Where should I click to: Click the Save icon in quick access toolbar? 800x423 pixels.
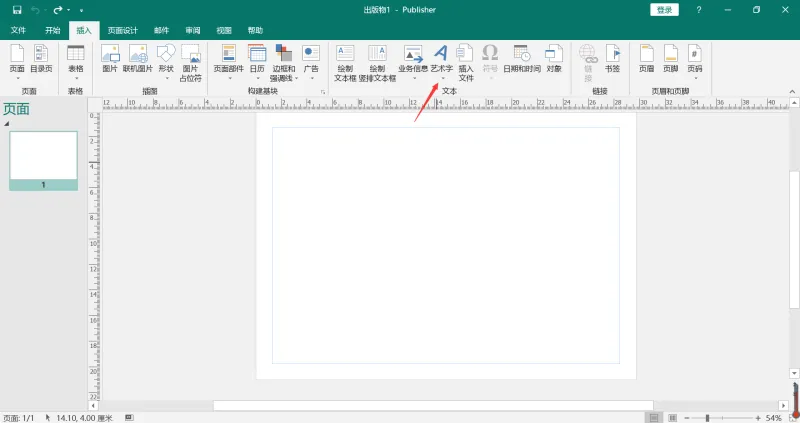point(17,10)
